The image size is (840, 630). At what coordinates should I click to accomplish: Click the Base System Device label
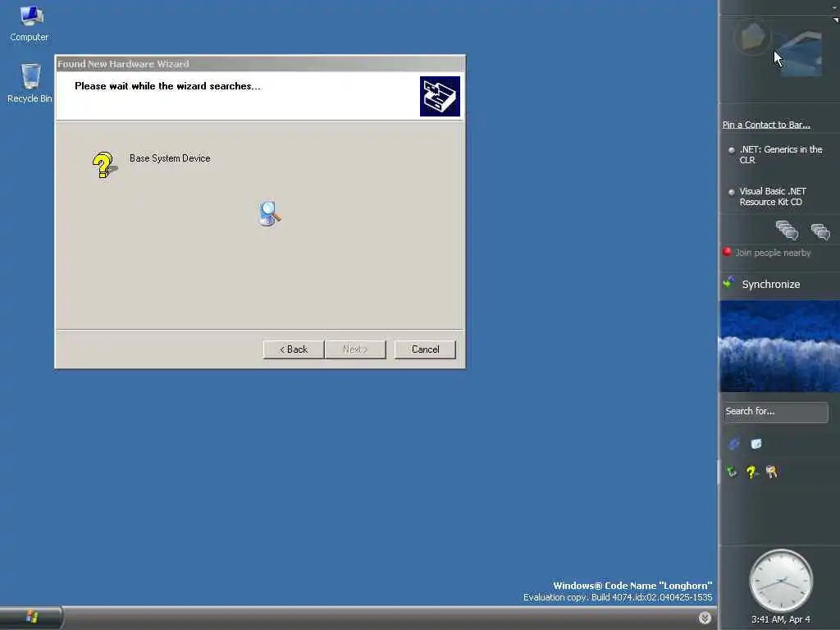click(x=170, y=158)
